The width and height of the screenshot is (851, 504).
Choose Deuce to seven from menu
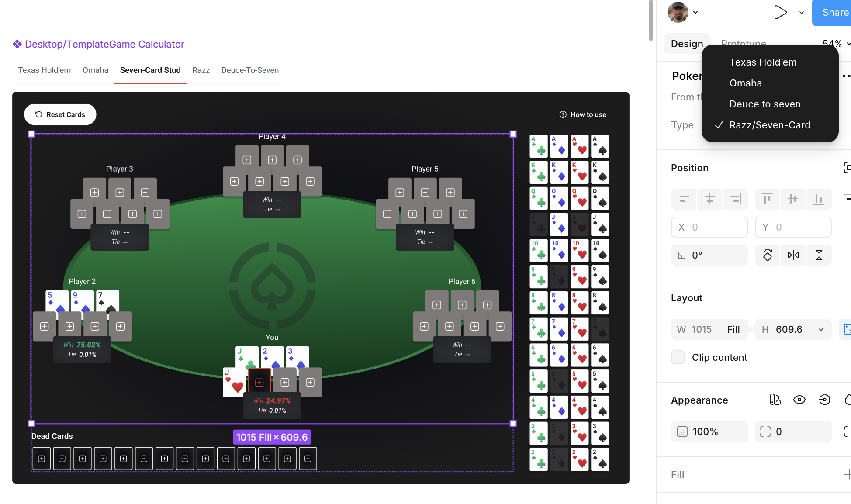point(765,104)
